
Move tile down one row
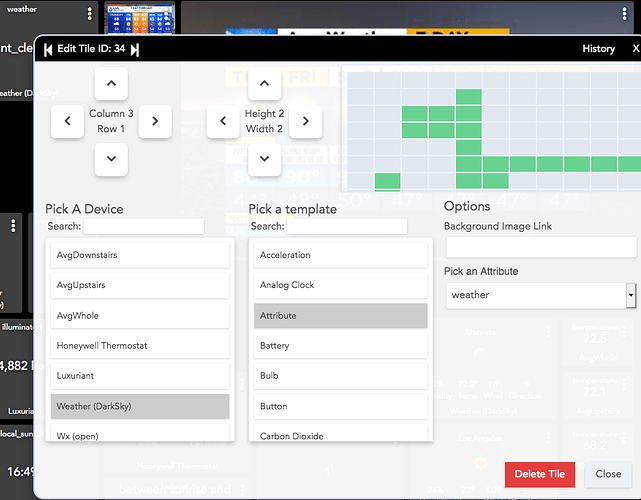pos(111,158)
